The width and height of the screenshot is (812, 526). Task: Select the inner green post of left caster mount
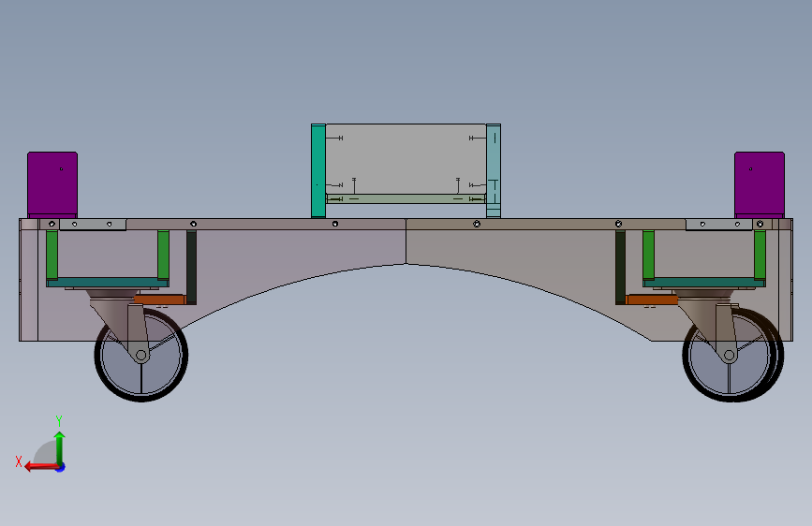(163, 255)
